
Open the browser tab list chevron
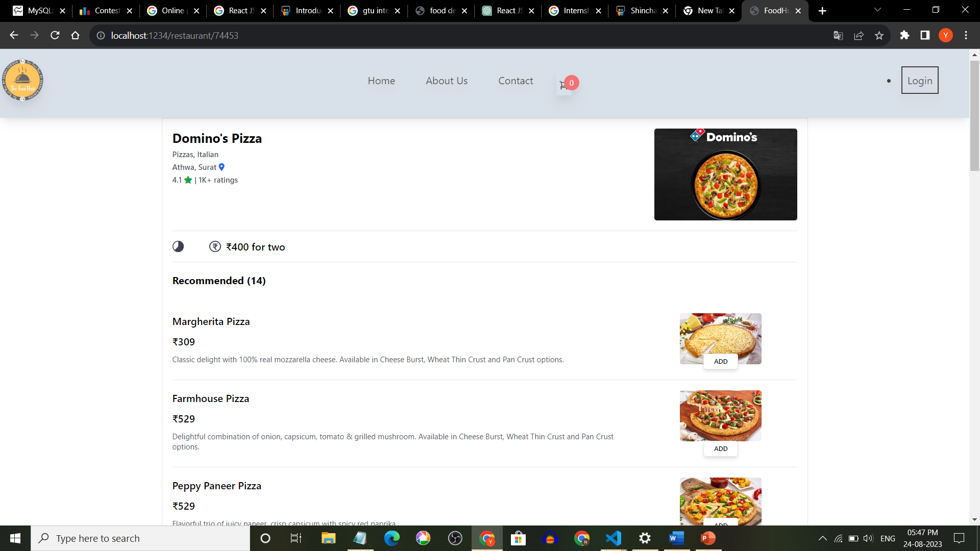[x=877, y=10]
